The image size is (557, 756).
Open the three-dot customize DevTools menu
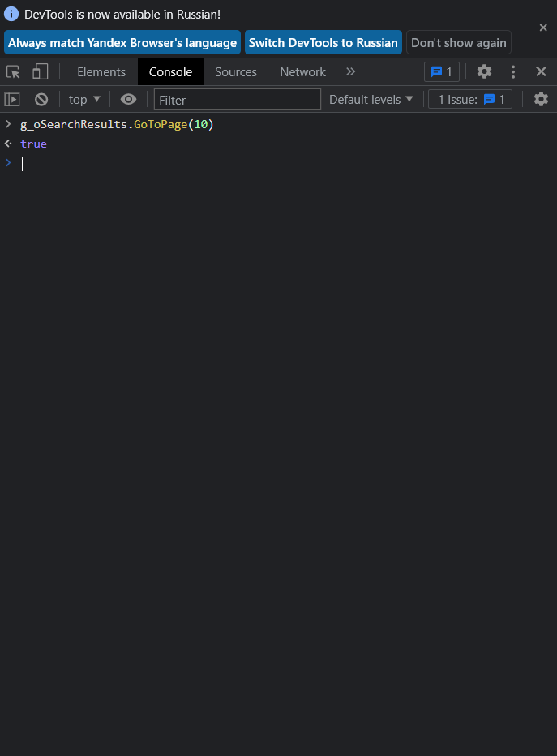(513, 72)
